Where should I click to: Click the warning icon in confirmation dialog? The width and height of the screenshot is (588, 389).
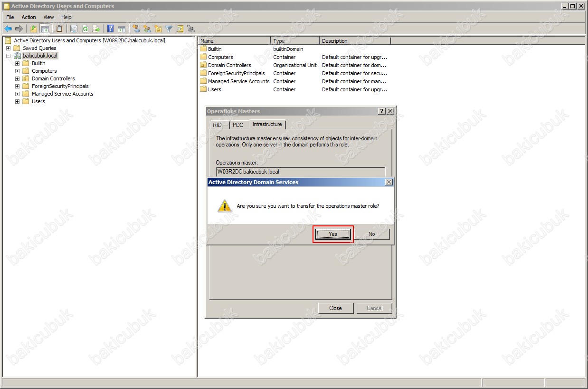[x=224, y=206]
